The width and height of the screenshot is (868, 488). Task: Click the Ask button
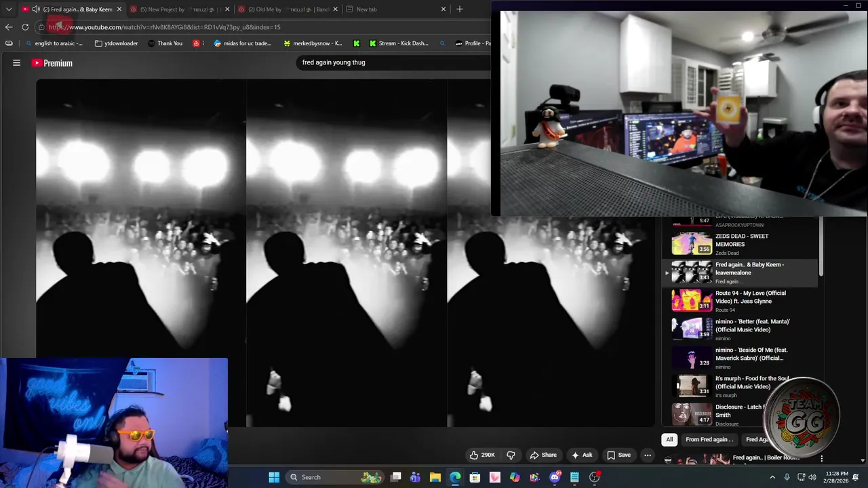582,455
